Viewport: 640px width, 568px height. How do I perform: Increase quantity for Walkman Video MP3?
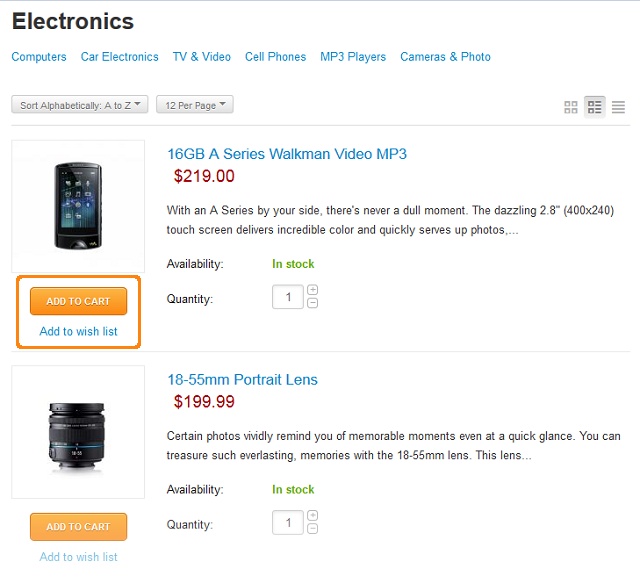(x=313, y=290)
